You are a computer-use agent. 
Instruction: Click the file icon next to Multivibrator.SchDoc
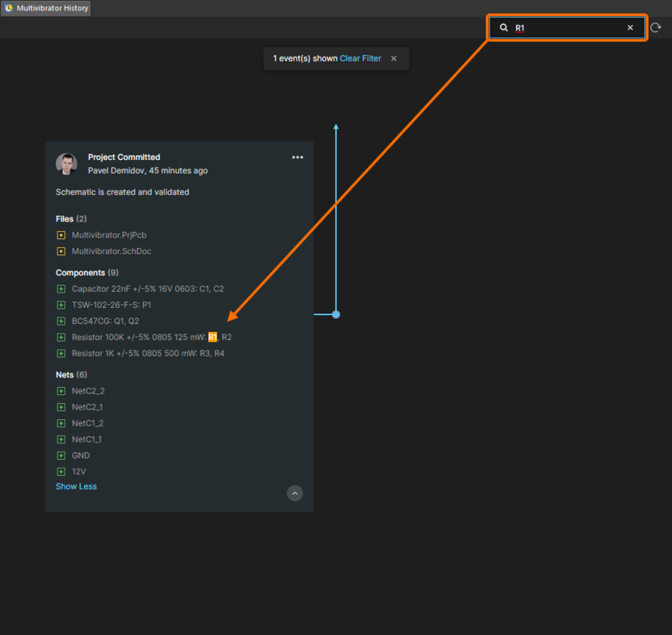point(61,250)
